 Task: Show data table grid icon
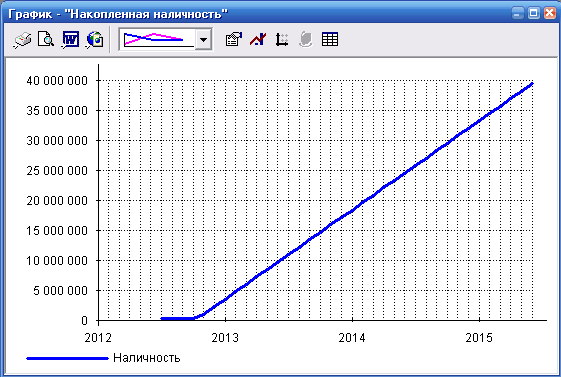[330, 39]
